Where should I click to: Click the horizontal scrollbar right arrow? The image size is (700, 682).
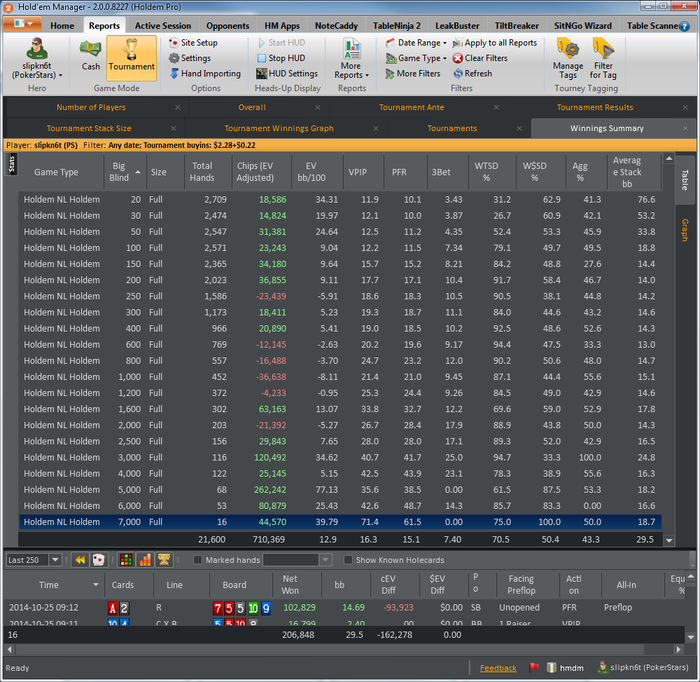coord(678,649)
